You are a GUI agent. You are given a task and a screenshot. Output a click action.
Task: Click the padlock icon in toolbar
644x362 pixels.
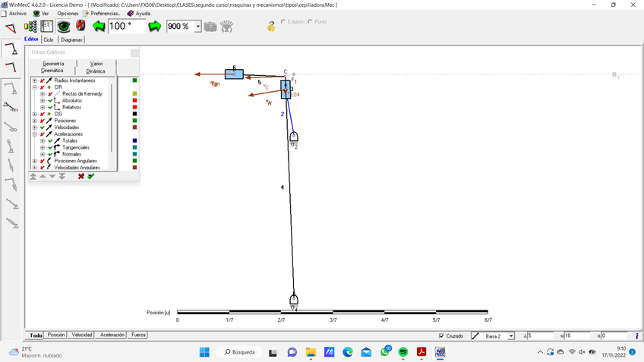click(271, 27)
